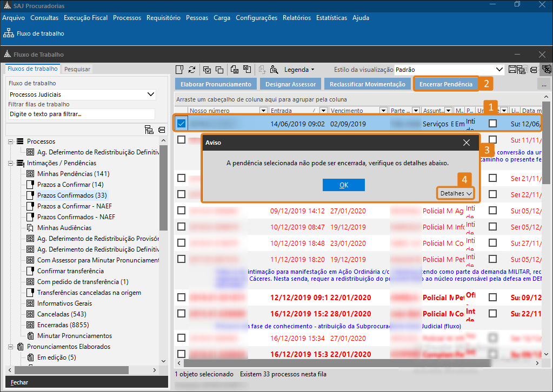The width and height of the screenshot is (553, 392).
Task: Click the person with magnifier toolbar icon
Action: click(x=274, y=70)
